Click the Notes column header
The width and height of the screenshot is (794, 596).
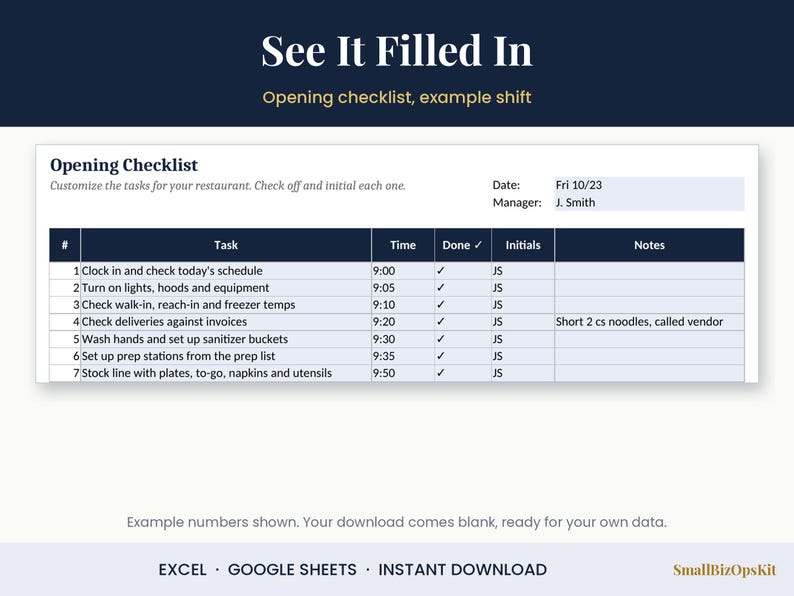click(649, 245)
